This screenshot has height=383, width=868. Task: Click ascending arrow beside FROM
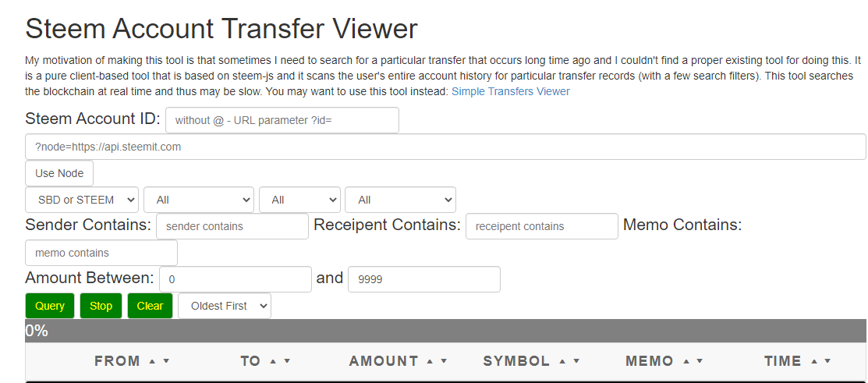(x=153, y=361)
